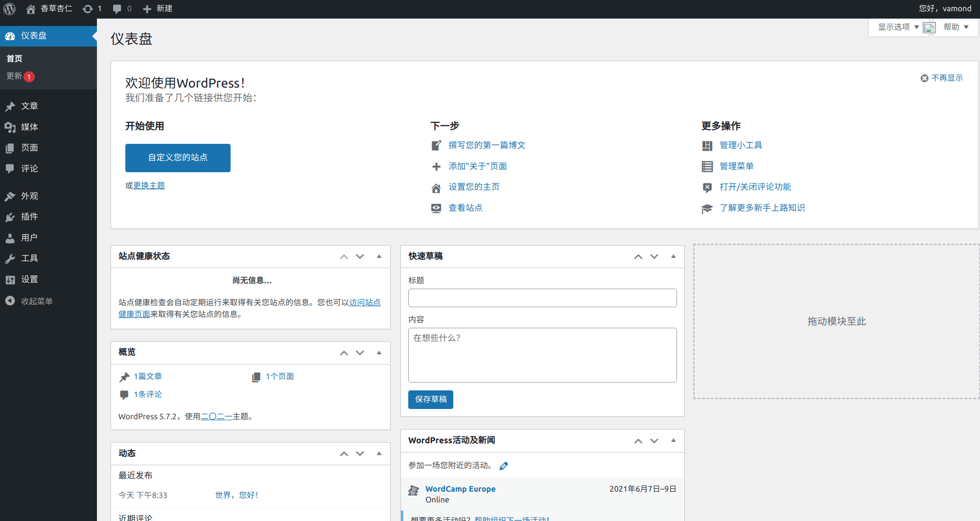Open 1个页面 link
This screenshot has height=521, width=980.
click(x=280, y=377)
